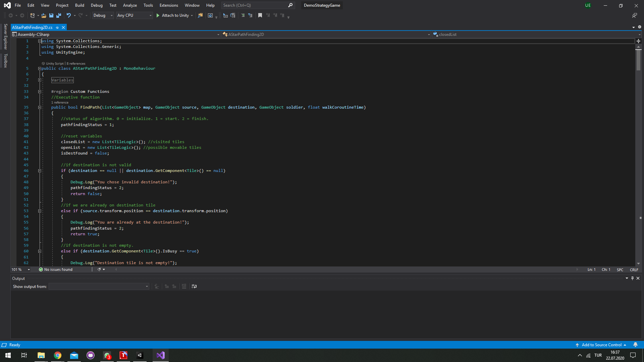Comment out the selected lines icon

(x=243, y=15)
